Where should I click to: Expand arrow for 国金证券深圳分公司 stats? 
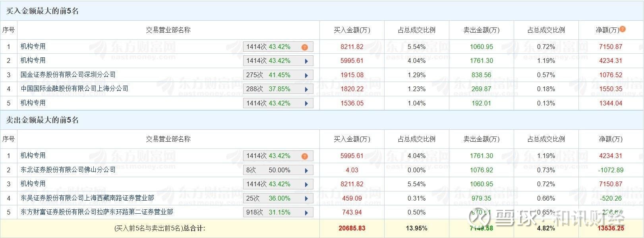click(x=306, y=75)
